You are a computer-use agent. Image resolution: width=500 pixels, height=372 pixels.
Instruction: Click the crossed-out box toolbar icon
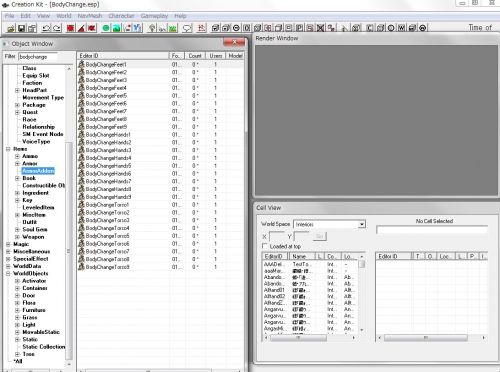coord(320,28)
